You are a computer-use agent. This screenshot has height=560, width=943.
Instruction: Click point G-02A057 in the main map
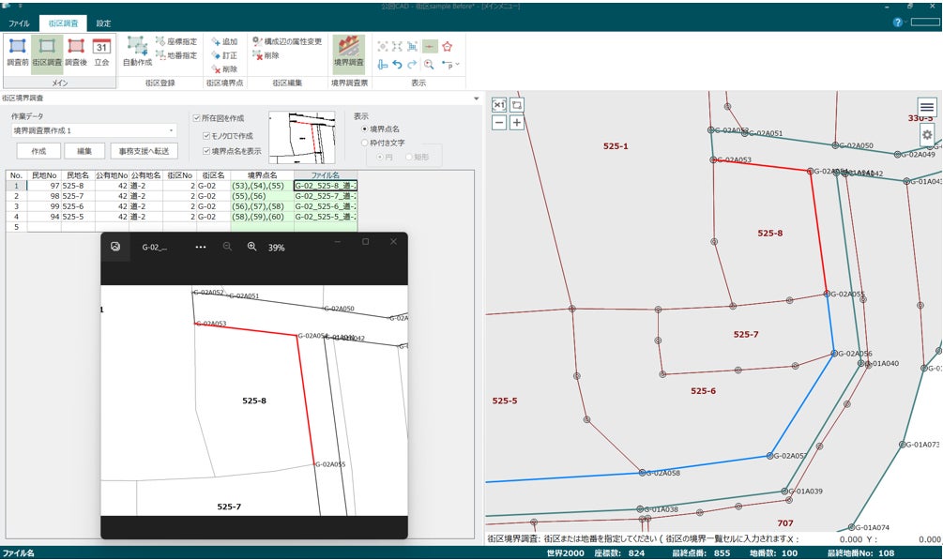769,456
